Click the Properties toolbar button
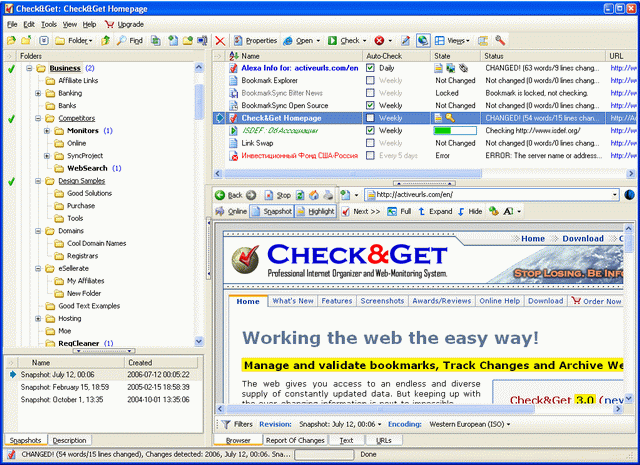 [x=254, y=40]
